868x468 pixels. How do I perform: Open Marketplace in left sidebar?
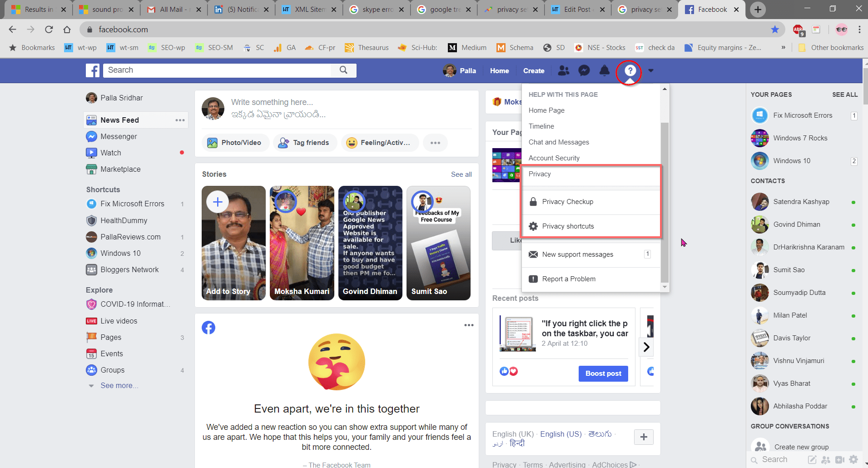[x=120, y=169]
